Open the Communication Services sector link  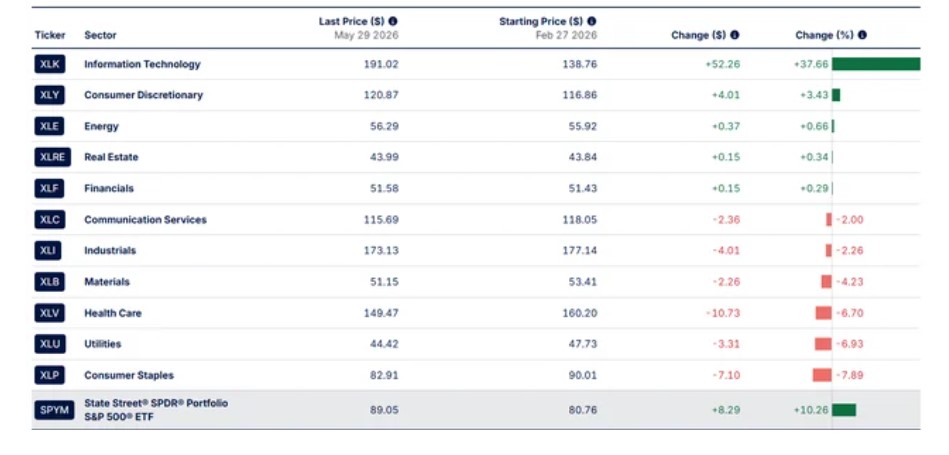click(x=145, y=220)
